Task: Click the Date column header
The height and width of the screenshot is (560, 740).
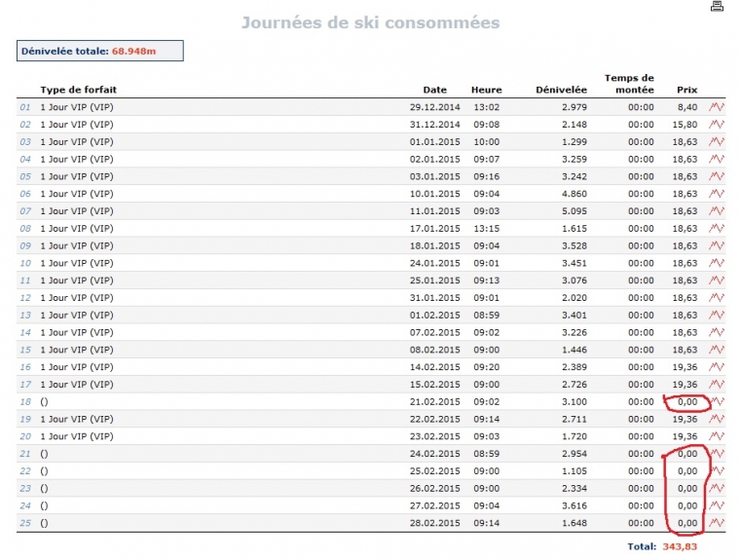Action: [x=434, y=90]
